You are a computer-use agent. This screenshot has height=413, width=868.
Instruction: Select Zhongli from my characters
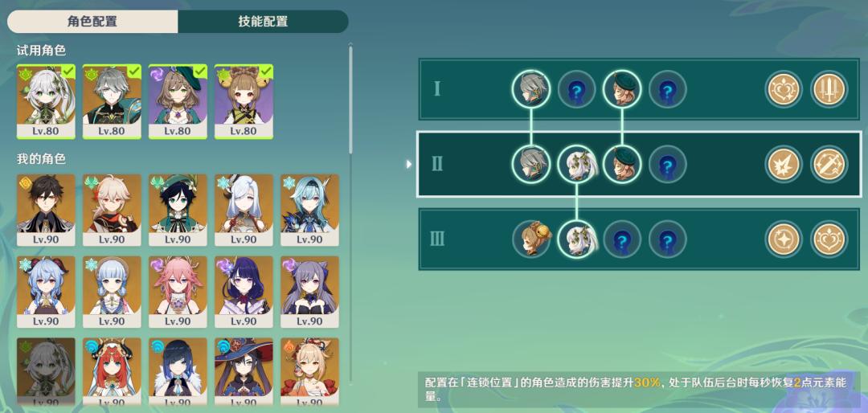pos(46,211)
